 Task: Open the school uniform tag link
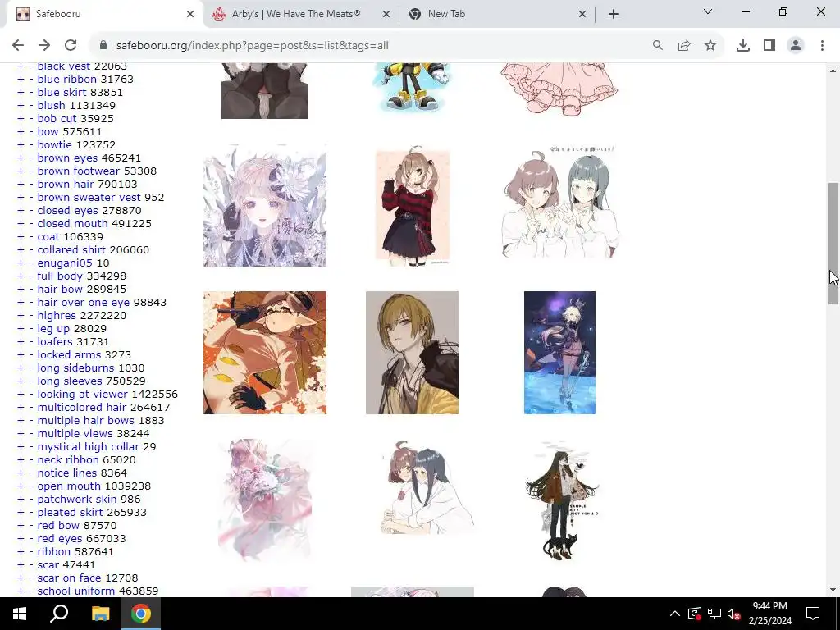76,591
